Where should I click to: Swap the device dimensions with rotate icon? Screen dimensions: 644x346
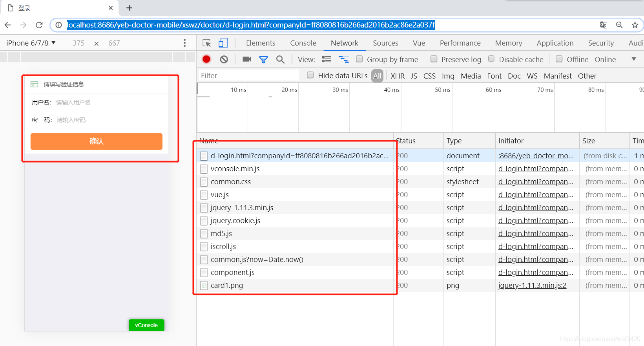click(96, 44)
